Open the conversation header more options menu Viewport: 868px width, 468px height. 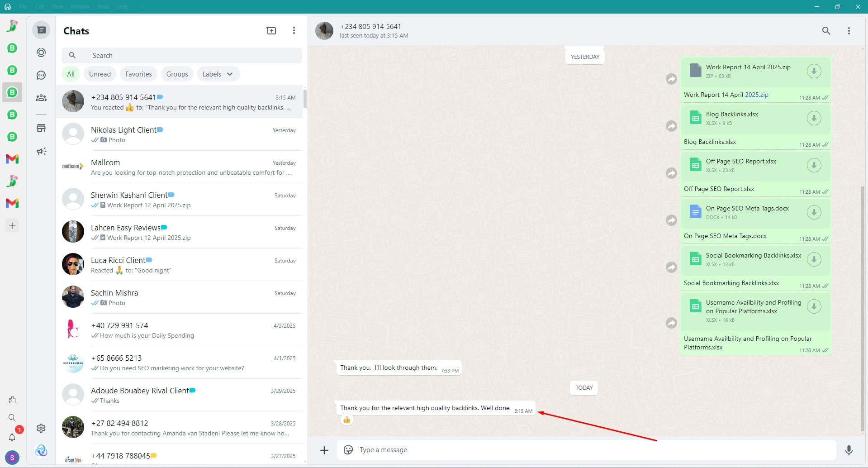849,31
